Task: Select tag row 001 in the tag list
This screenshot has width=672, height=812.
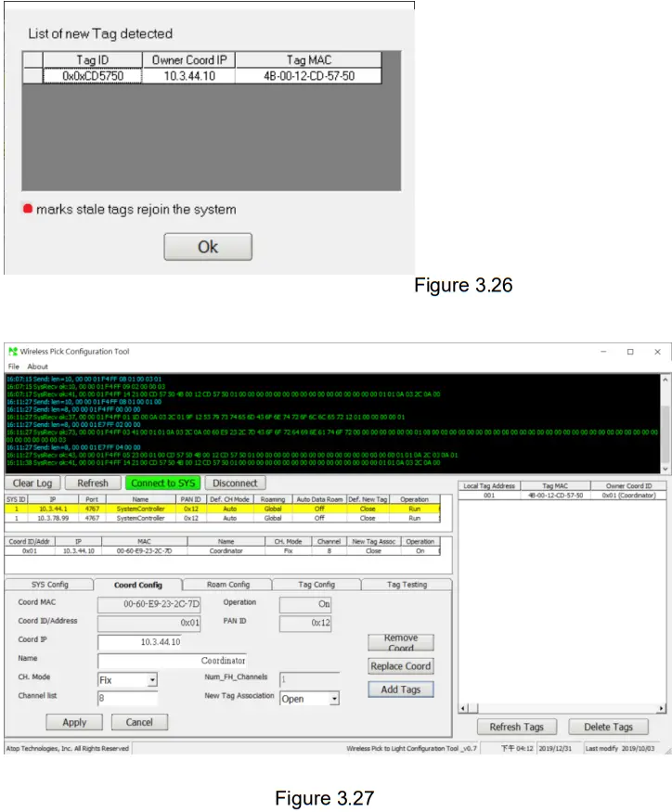Action: point(562,495)
